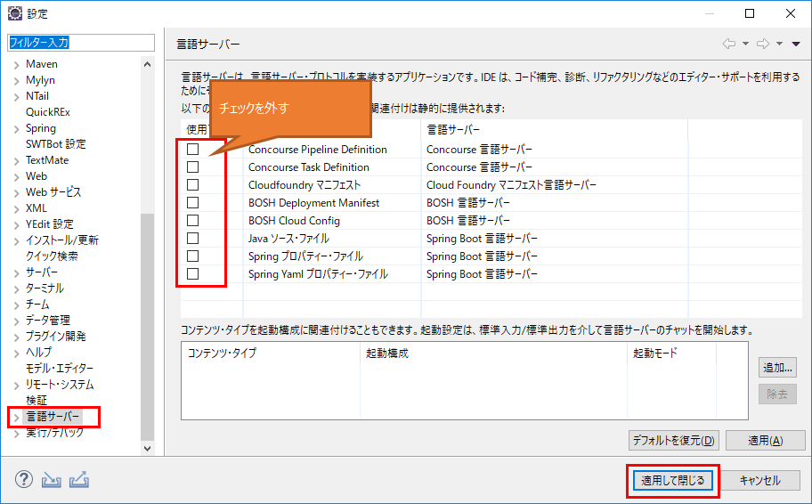Expand the Mylyn tree node
The height and width of the screenshot is (504, 812).
(17, 81)
